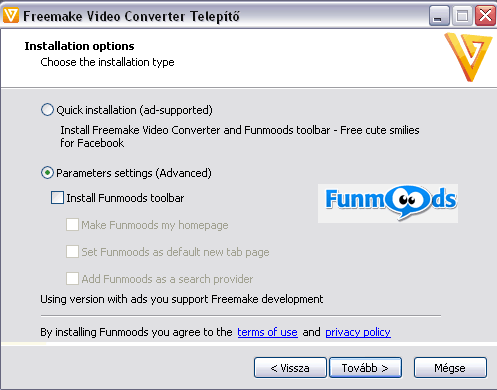Close the installer window
Viewport: 497px width, 390px height.
485,15
